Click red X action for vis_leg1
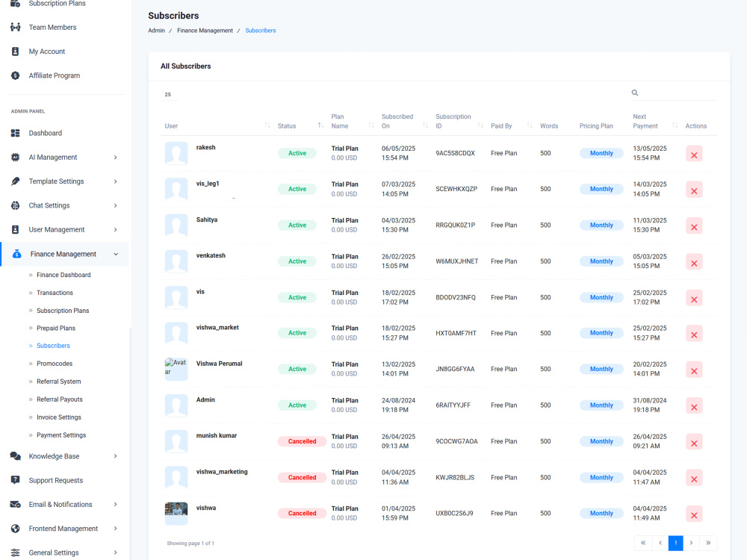This screenshot has height=560, width=747. point(694,190)
